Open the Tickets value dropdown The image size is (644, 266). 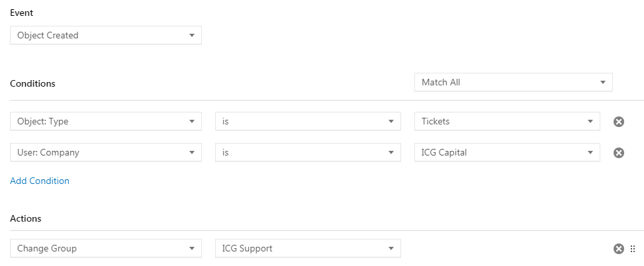(507, 122)
